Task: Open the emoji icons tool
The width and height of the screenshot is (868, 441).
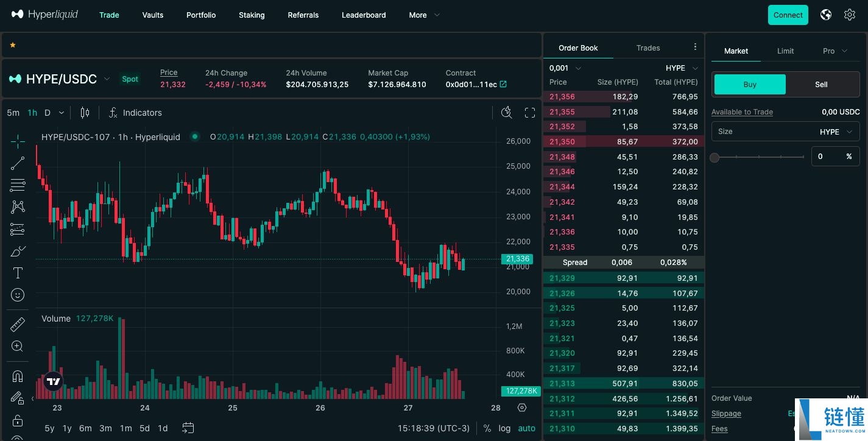Action: [18, 295]
